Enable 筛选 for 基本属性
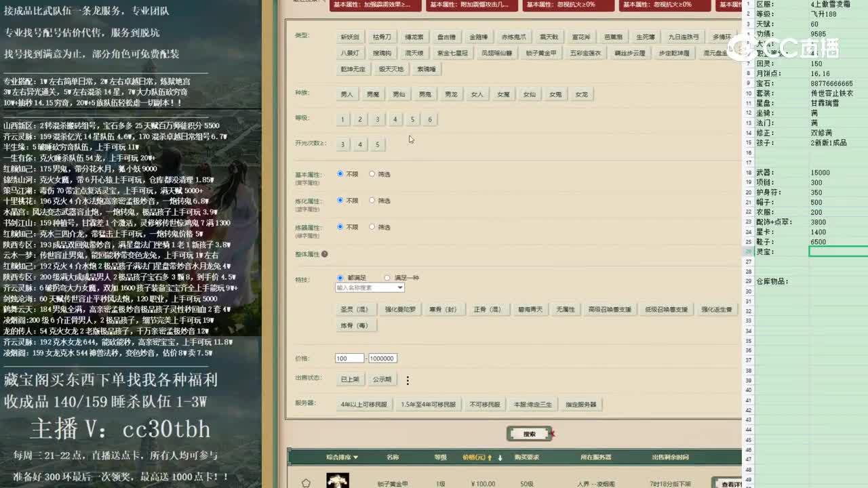This screenshot has width=868, height=488. tap(372, 173)
